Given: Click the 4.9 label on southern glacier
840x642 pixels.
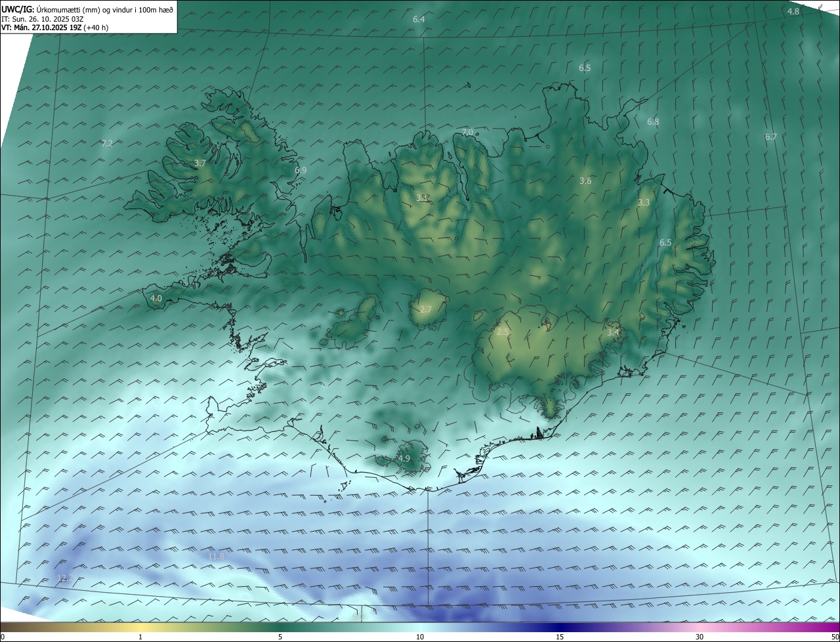Looking at the screenshot, I should coord(404,458).
